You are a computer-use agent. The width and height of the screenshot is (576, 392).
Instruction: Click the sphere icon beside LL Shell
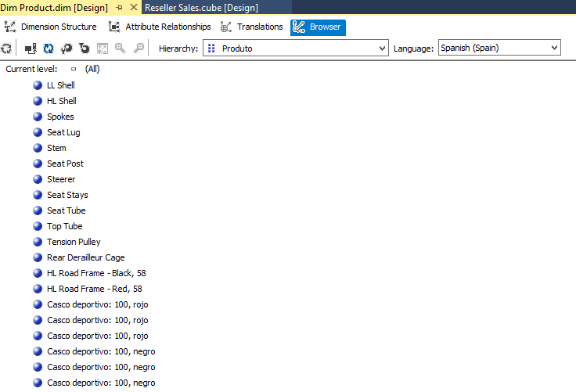pos(38,85)
